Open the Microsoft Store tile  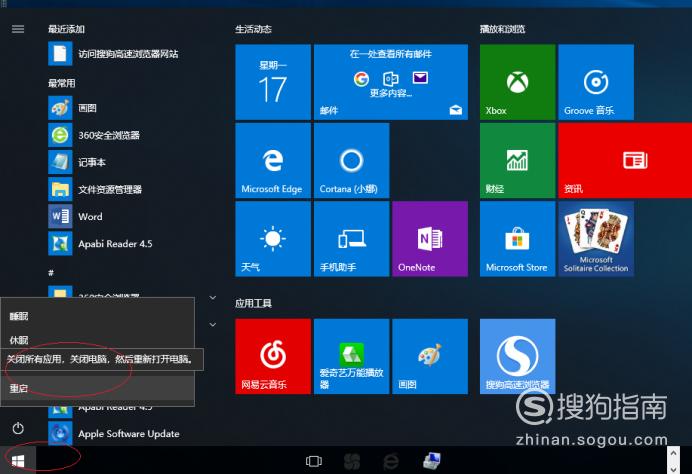517,239
